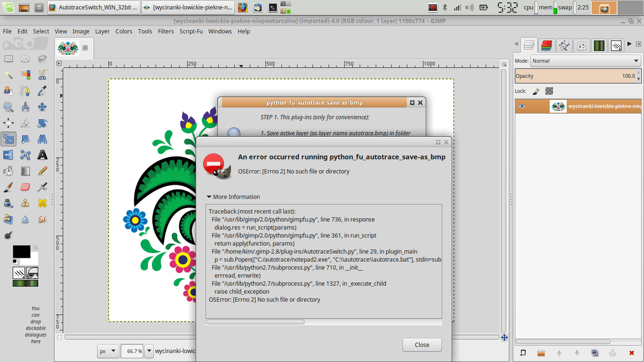This screenshot has height=362, width=644.
Task: Open the Colors menu
Action: tap(124, 31)
